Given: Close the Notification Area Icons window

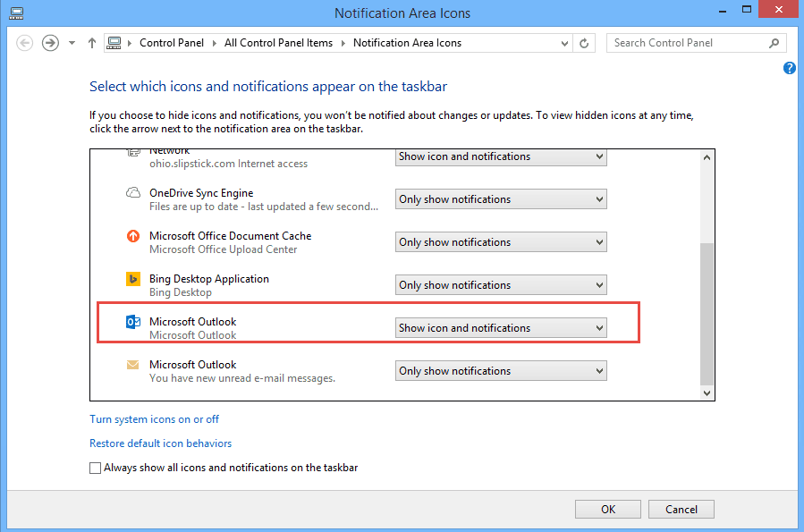Looking at the screenshot, I should (778, 9).
